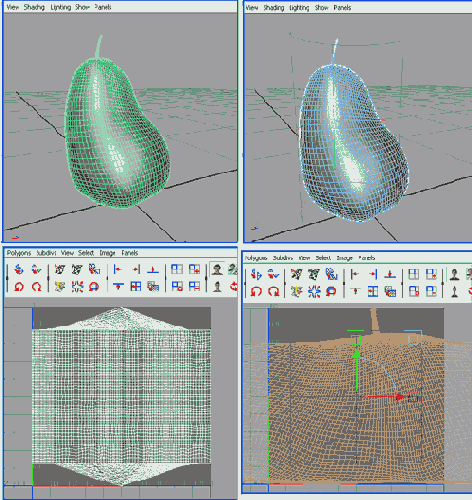Rotate UVs counterclockwise in orange-textured UV editor
The height and width of the screenshot is (500, 472).
point(256,292)
